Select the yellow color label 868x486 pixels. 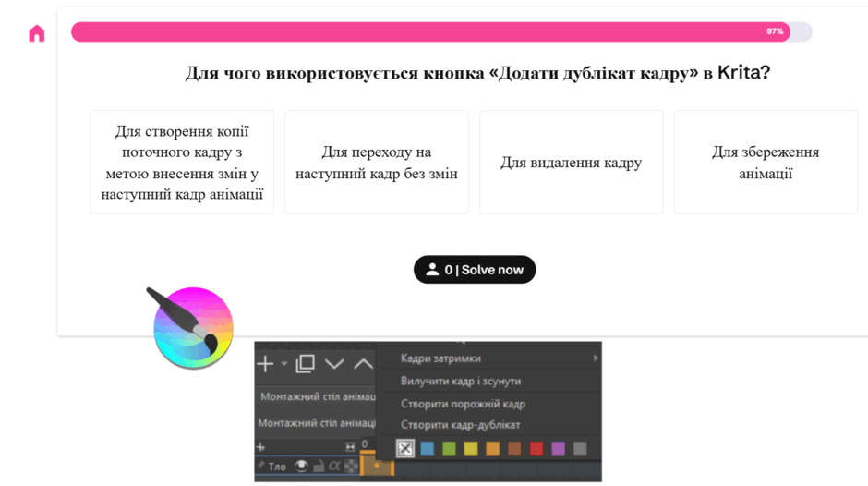pyautogui.click(x=471, y=448)
